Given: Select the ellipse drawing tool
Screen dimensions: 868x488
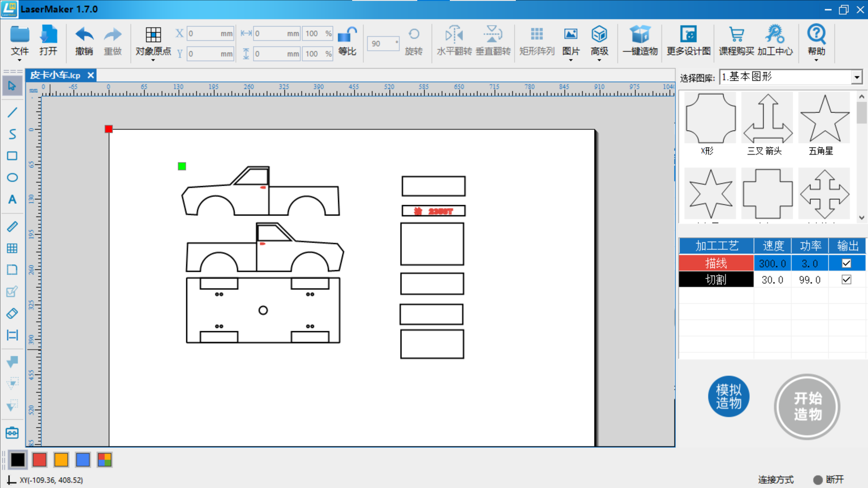Looking at the screenshot, I should point(12,178).
